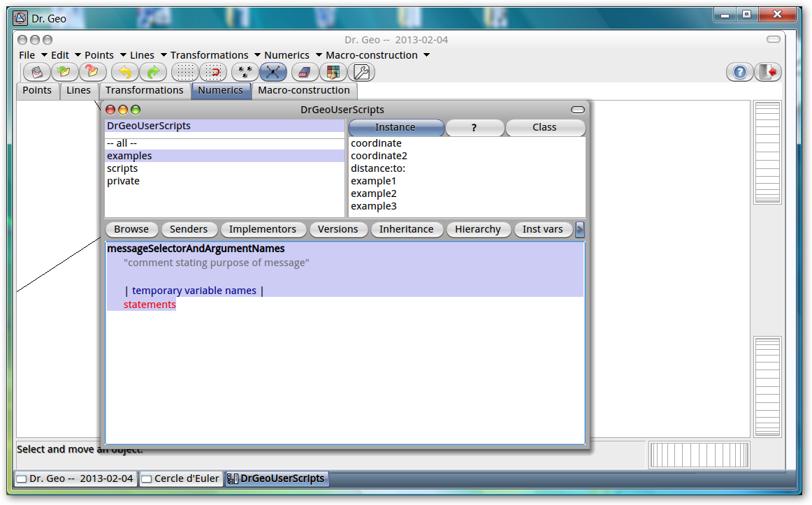Click the Inst vars button
Screen dimensions: 812x505
[543, 229]
